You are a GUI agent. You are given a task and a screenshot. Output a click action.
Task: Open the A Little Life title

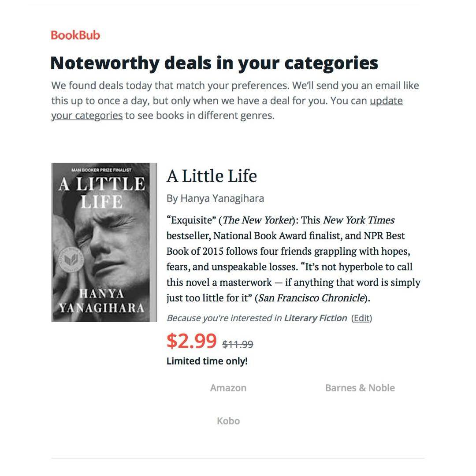[212, 176]
